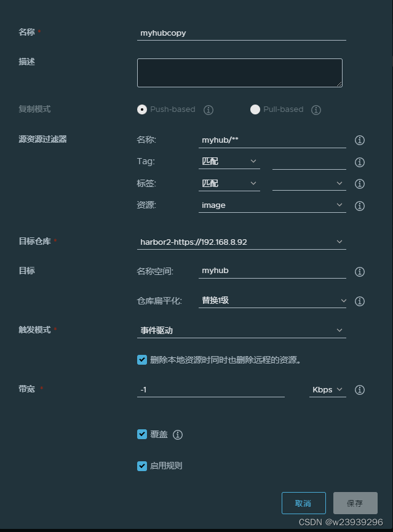The image size is (393, 532).
Task: Open 标签 label value dropdown
Action: point(309,183)
